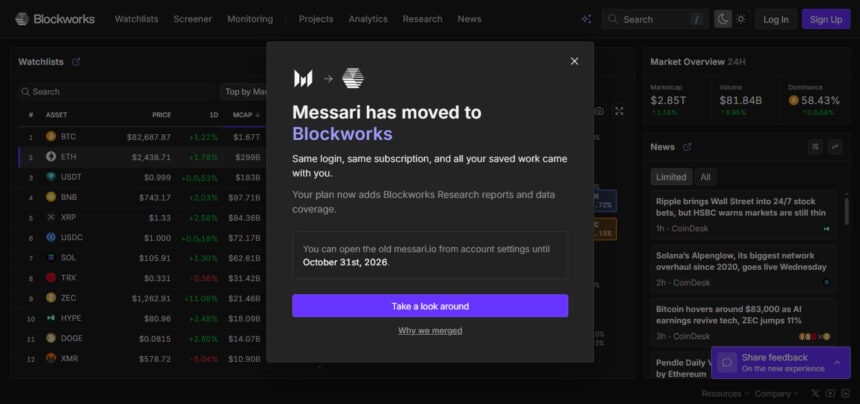This screenshot has width=860, height=404.
Task: Click the TRX coin icon
Action: point(51,278)
